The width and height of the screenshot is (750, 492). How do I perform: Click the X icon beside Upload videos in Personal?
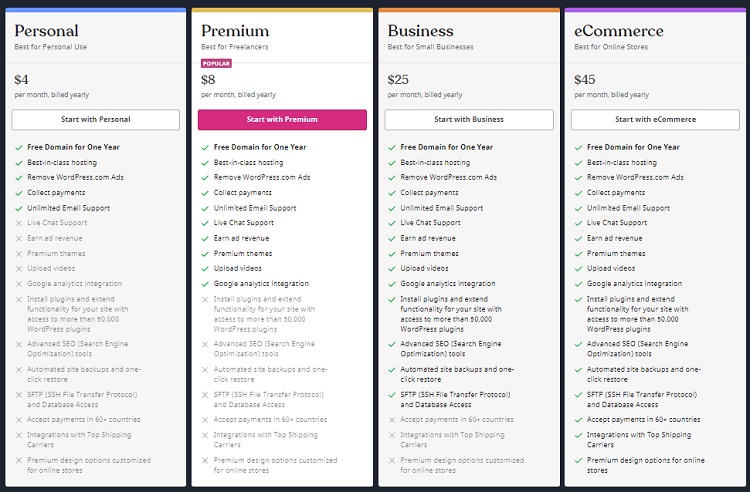(x=19, y=269)
